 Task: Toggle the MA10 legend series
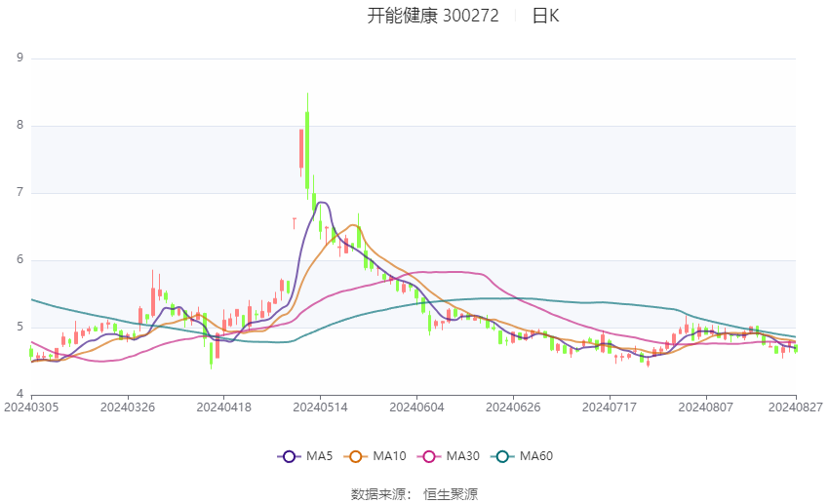pos(375,456)
